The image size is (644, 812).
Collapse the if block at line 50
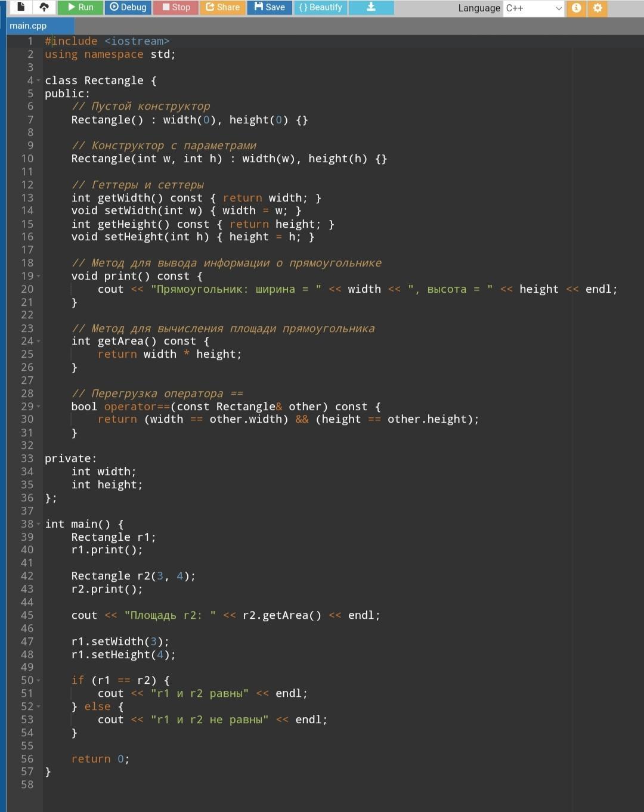point(39,680)
